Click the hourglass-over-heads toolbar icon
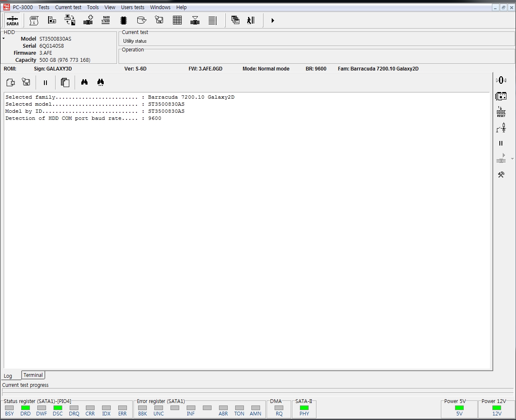The image size is (516, 420). (x=195, y=20)
